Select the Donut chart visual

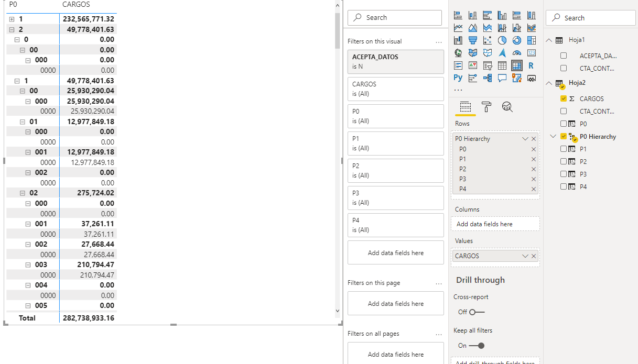pyautogui.click(x=517, y=40)
